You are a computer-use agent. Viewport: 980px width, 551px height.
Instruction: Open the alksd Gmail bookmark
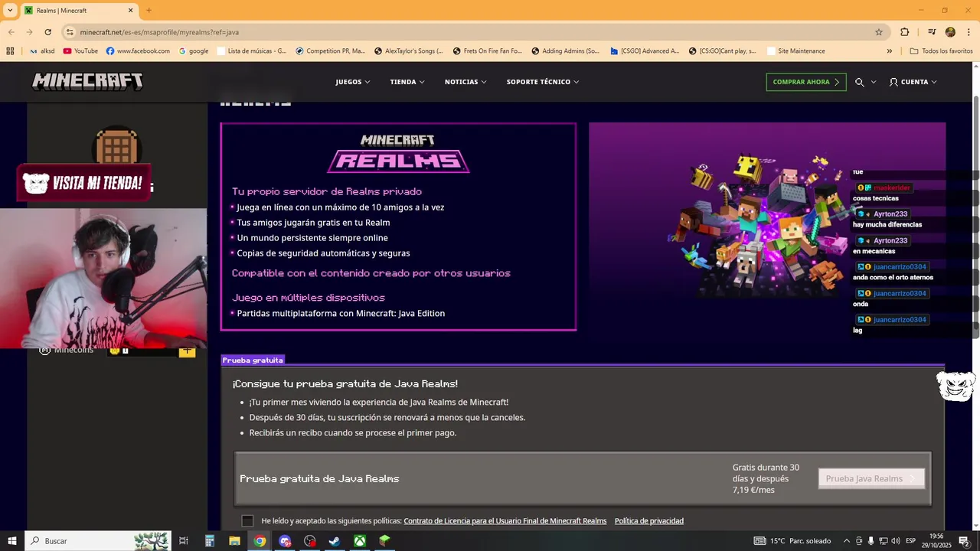click(42, 51)
